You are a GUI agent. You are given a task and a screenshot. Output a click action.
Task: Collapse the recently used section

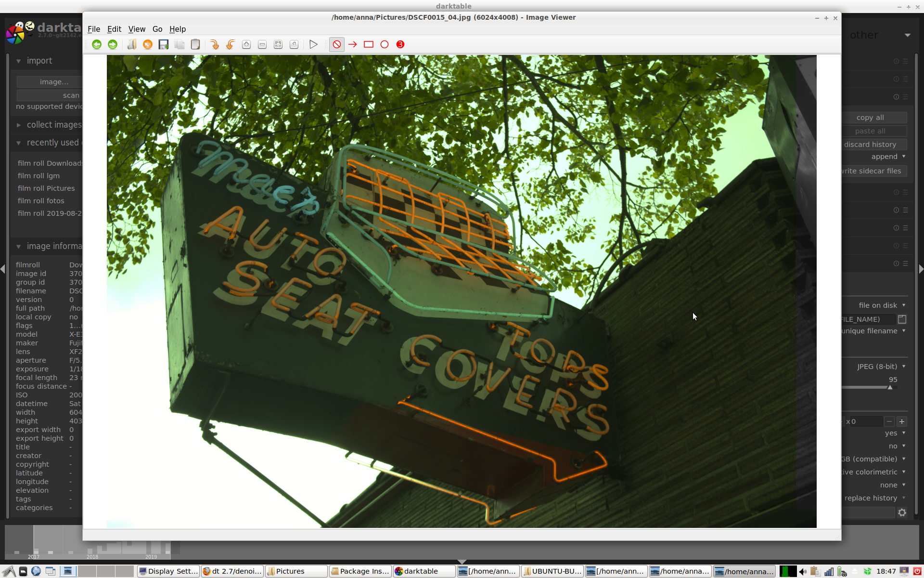(18, 143)
